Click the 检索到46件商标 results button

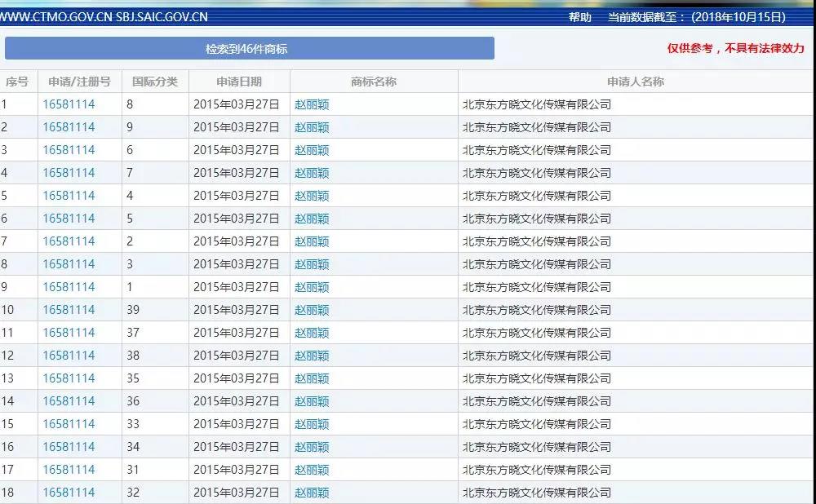click(249, 48)
